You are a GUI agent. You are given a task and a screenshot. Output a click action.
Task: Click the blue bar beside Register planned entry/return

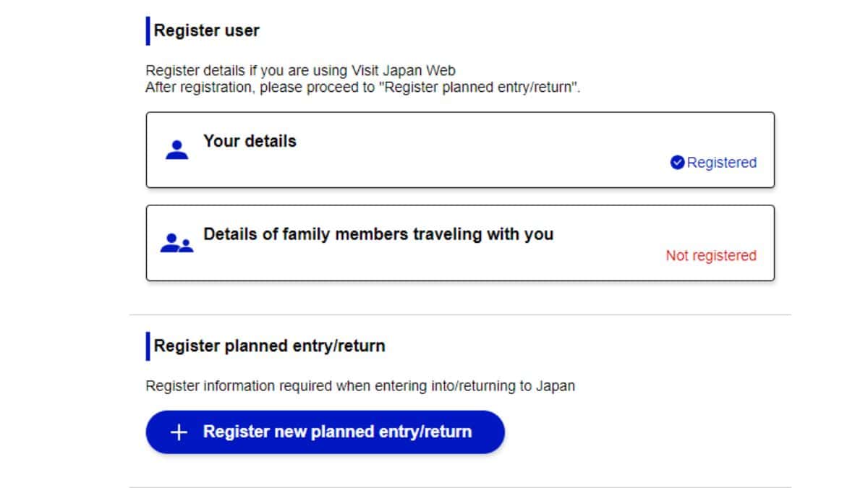(x=148, y=346)
